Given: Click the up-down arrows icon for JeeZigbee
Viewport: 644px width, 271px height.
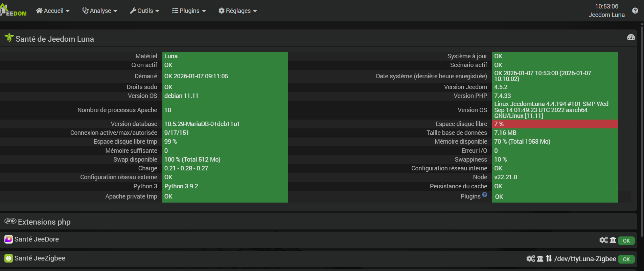Looking at the screenshot, I should pos(549,258).
